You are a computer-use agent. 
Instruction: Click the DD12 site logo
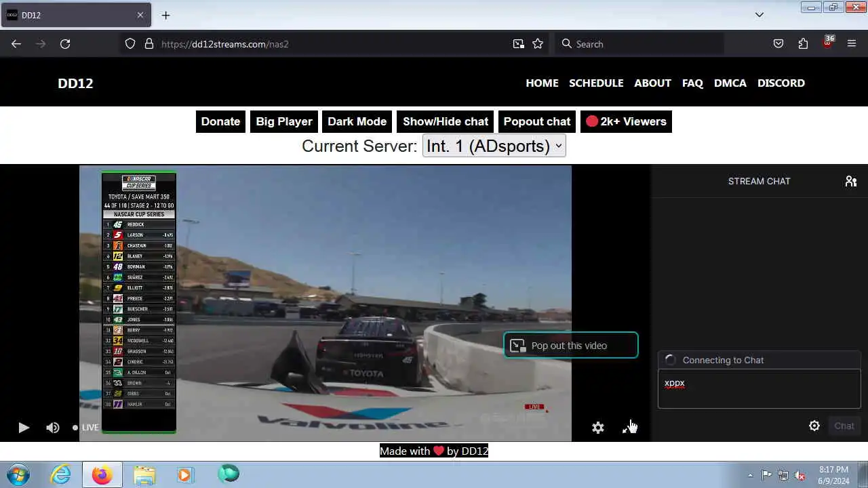tap(75, 83)
